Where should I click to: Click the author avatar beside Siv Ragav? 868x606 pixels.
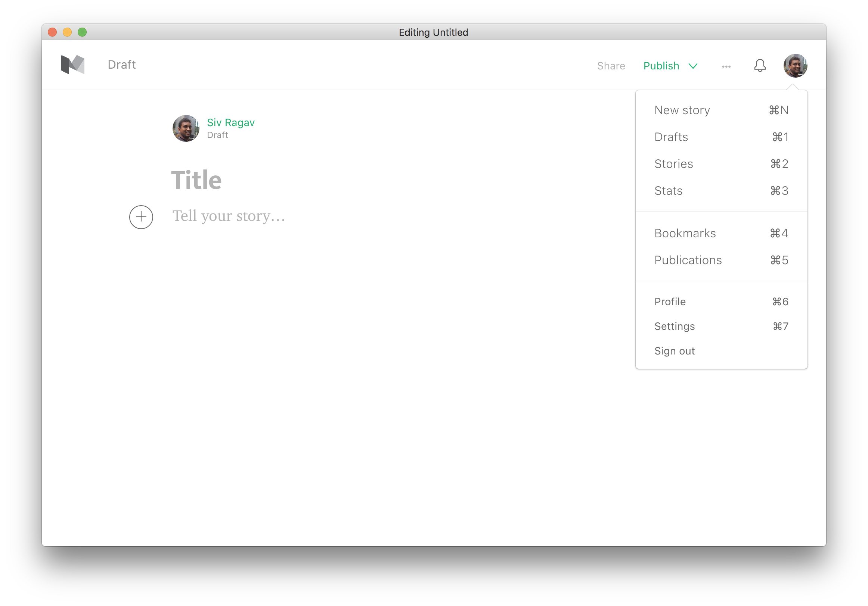pyautogui.click(x=186, y=128)
